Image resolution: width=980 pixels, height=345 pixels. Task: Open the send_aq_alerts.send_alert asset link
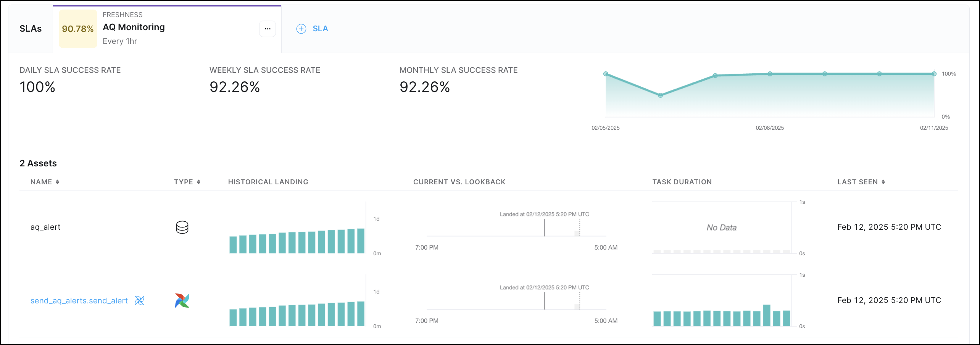pos(79,301)
